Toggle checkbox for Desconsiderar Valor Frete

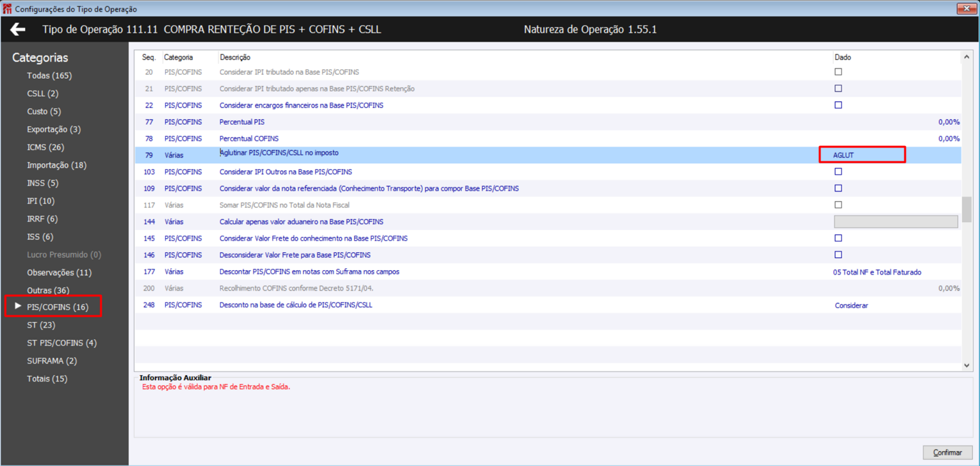point(838,255)
